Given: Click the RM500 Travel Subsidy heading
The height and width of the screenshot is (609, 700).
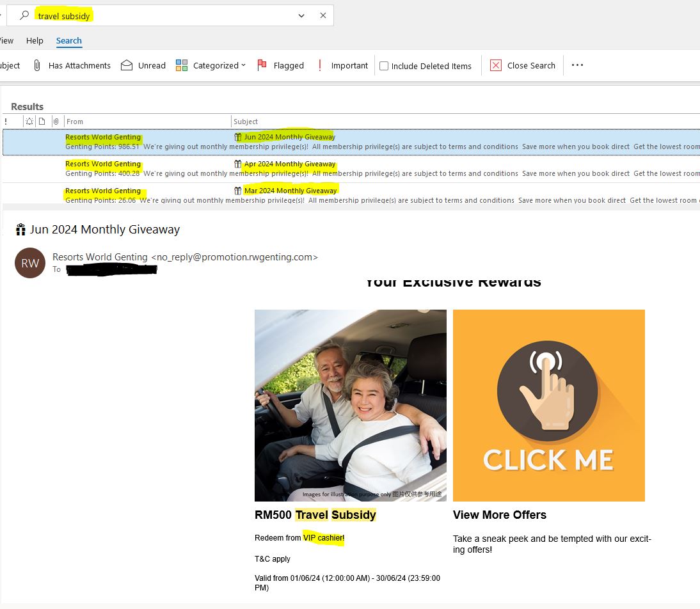Looking at the screenshot, I should (315, 515).
